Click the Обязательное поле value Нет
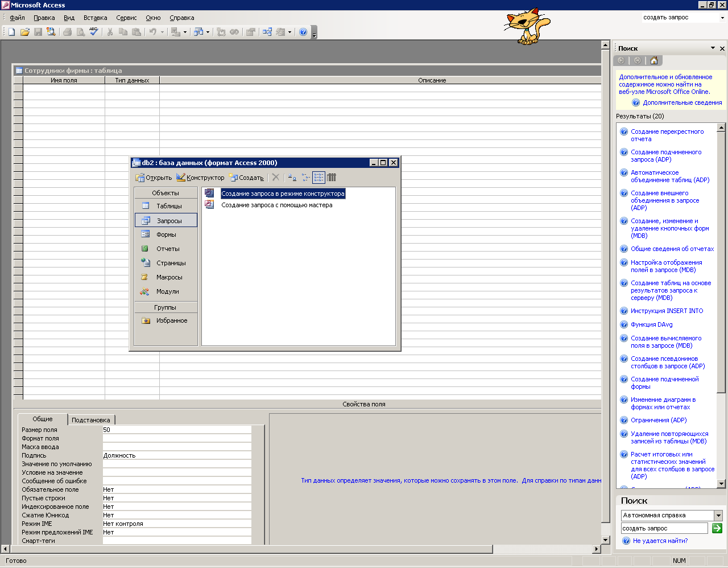This screenshot has width=728, height=568. point(177,489)
